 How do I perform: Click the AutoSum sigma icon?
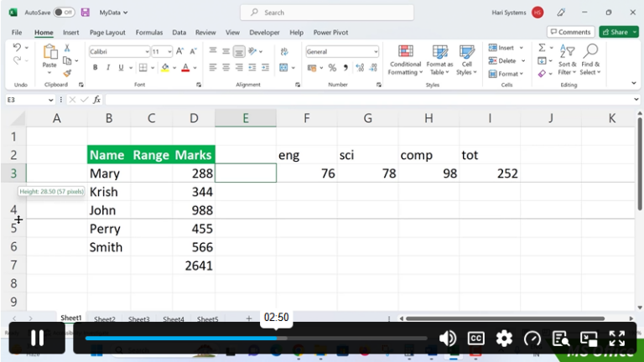pos(542,48)
